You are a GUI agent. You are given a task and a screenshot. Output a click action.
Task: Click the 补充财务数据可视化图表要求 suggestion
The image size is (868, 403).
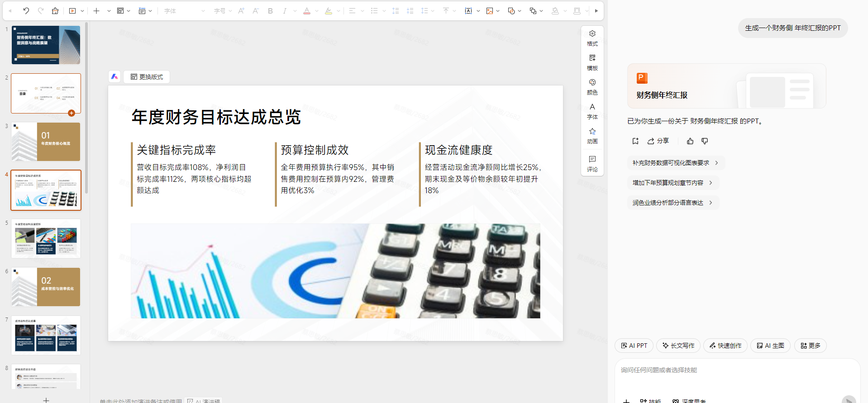click(x=675, y=163)
